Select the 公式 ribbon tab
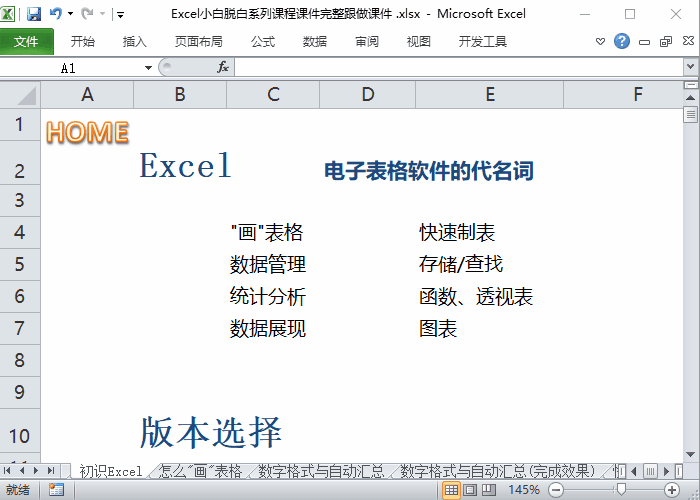700x500 pixels. pos(263,42)
